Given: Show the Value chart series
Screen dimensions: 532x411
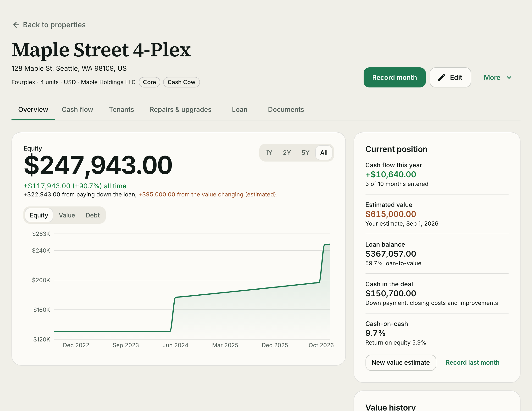Looking at the screenshot, I should tap(67, 215).
